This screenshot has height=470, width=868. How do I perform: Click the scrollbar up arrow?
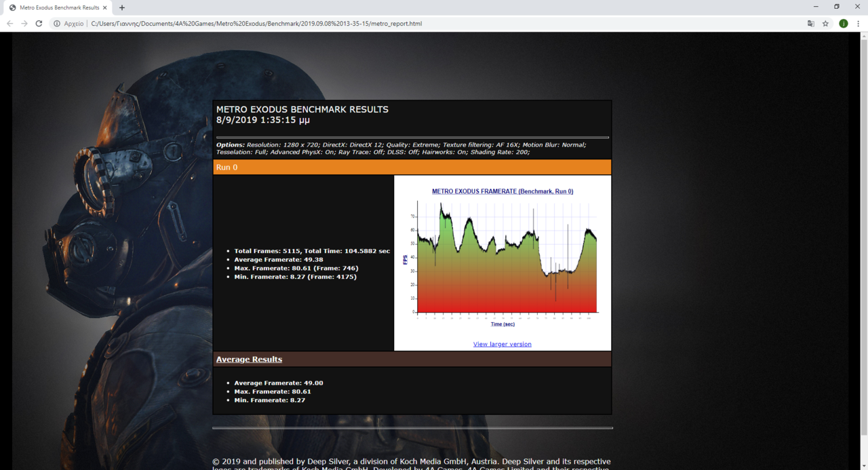click(863, 36)
